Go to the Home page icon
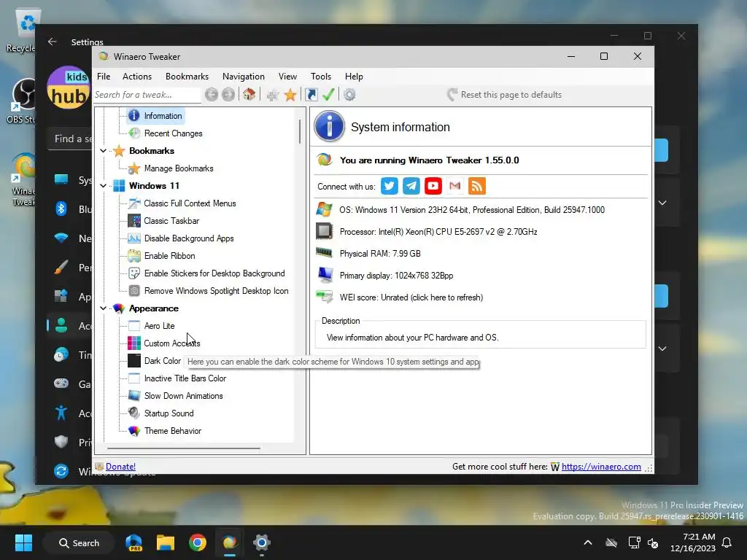The height and width of the screenshot is (560, 747). [249, 94]
